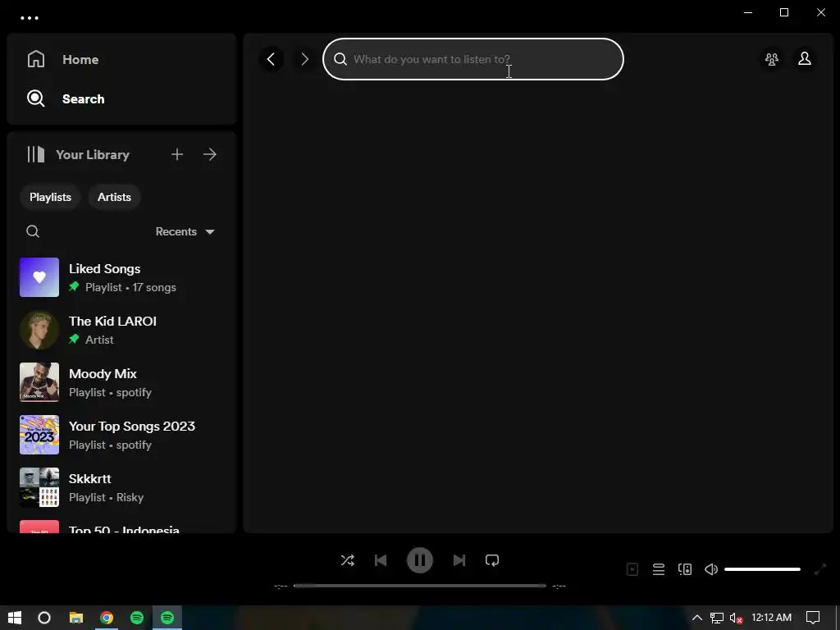Show hidden system tray icons
The height and width of the screenshot is (630, 840).
[697, 618]
